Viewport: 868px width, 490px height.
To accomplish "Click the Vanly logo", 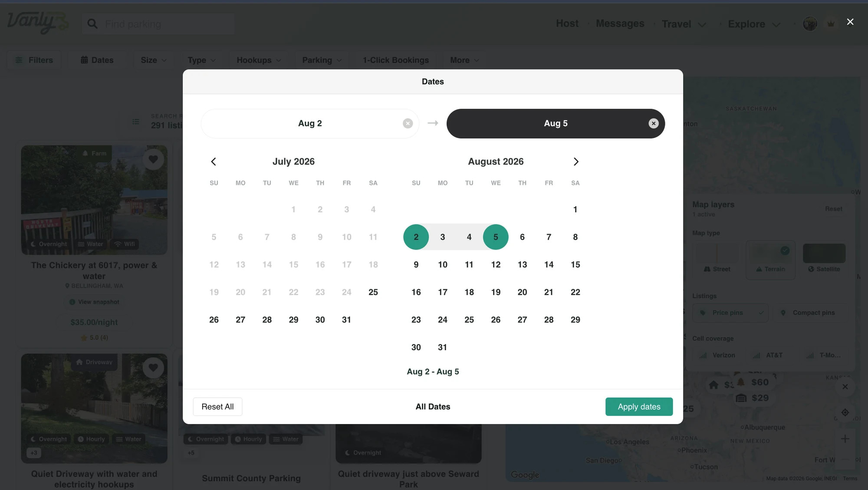I will coord(37,23).
